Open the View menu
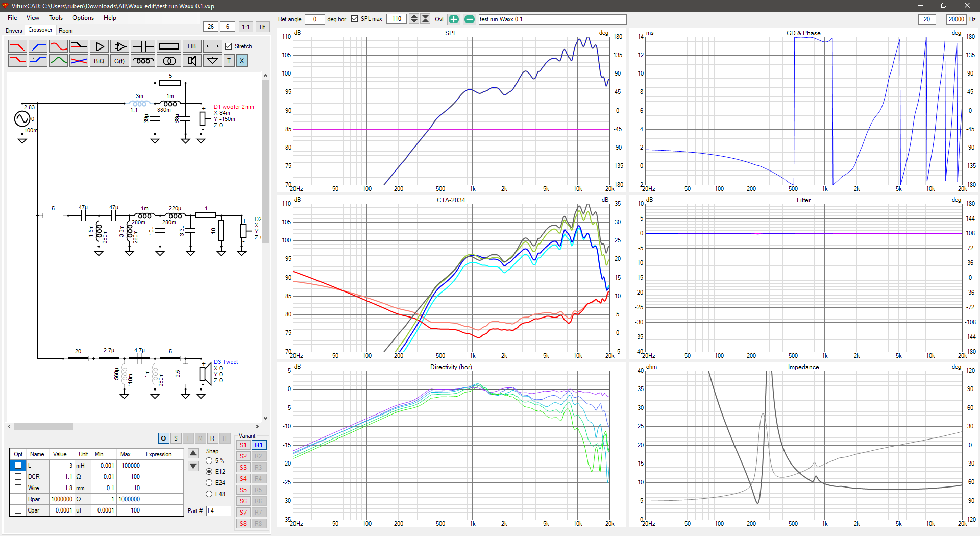 (33, 18)
